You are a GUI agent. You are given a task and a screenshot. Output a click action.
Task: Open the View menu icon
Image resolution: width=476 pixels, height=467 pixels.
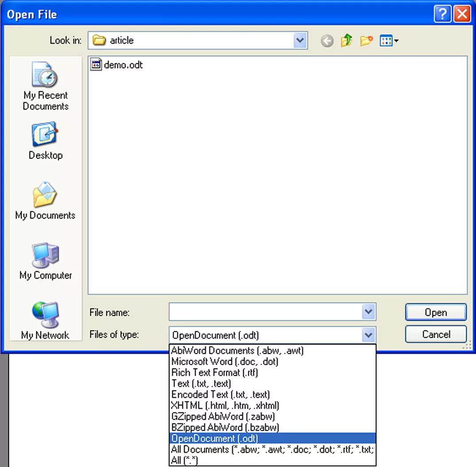(x=389, y=40)
